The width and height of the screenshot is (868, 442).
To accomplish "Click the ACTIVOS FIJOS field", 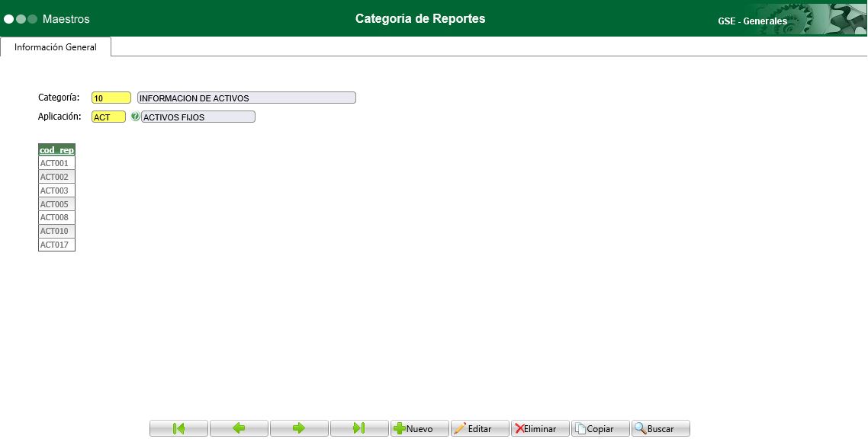I will tap(198, 117).
